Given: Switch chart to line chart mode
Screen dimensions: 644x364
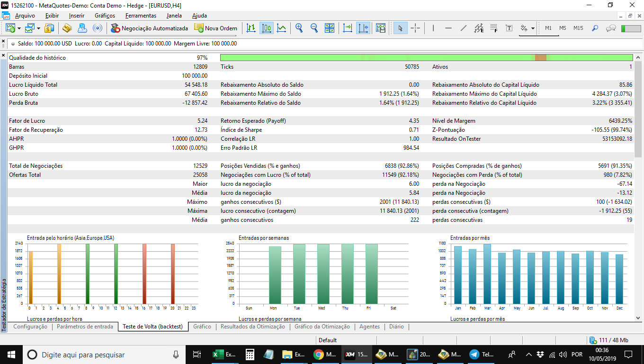Looking at the screenshot, I should [281, 28].
